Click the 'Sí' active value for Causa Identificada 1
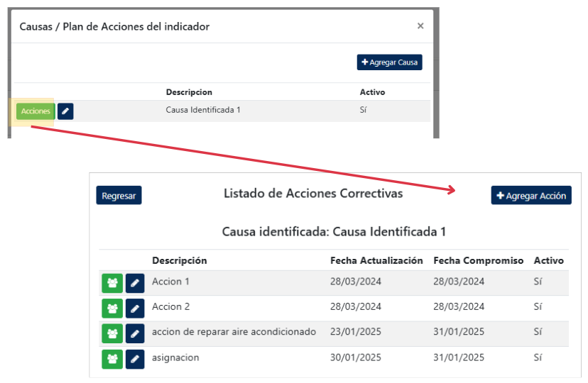This screenshot has height=383, width=588. pos(363,110)
